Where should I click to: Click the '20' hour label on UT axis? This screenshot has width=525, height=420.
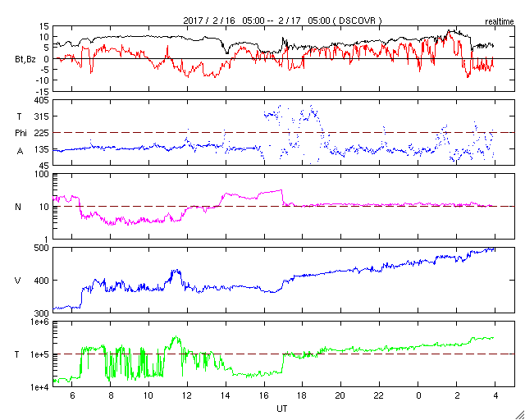tap(341, 395)
